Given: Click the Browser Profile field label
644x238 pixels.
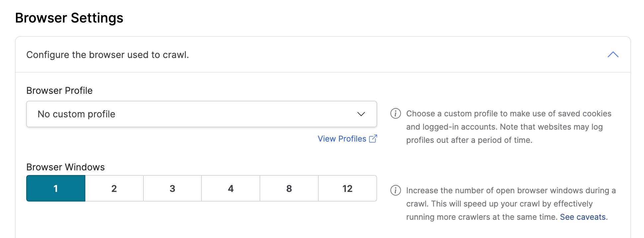Looking at the screenshot, I should pyautogui.click(x=59, y=90).
